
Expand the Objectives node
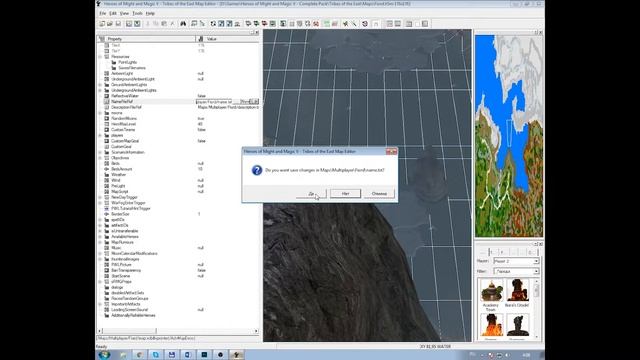coord(100,158)
